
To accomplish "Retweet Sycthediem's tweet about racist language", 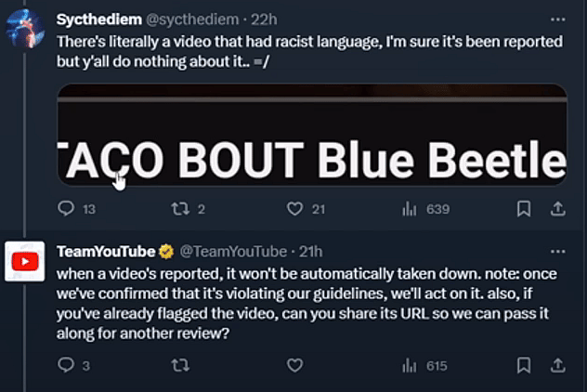I will tap(180, 209).
